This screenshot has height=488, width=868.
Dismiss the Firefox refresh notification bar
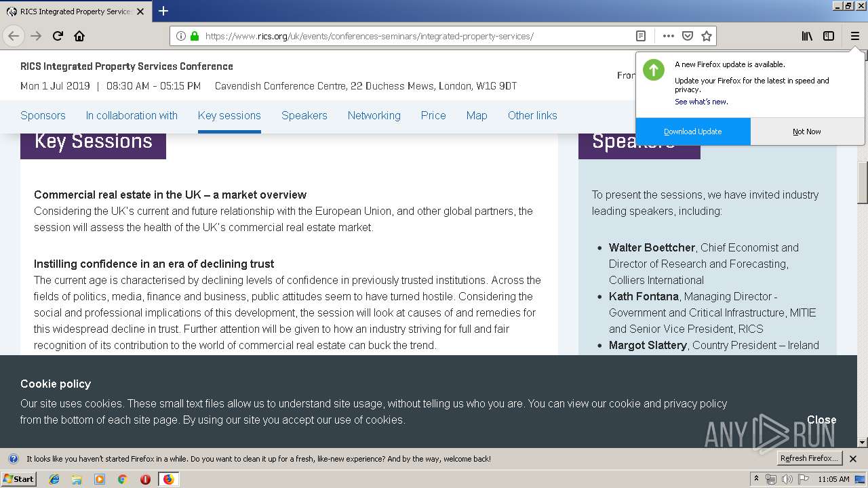click(x=853, y=459)
